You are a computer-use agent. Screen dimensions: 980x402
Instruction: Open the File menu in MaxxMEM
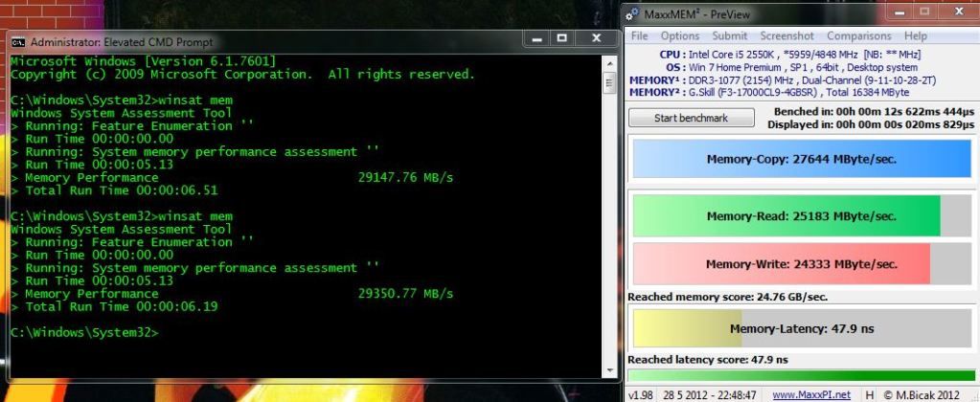(640, 36)
